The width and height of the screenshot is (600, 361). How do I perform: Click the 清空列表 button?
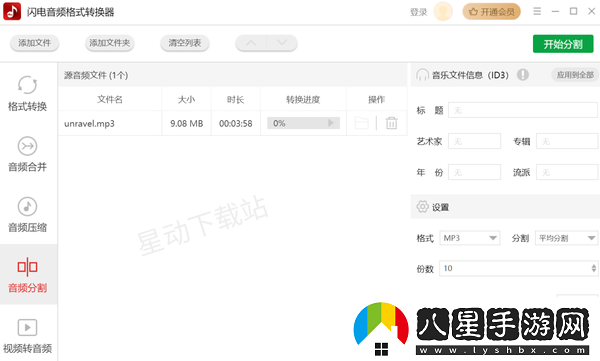[185, 43]
